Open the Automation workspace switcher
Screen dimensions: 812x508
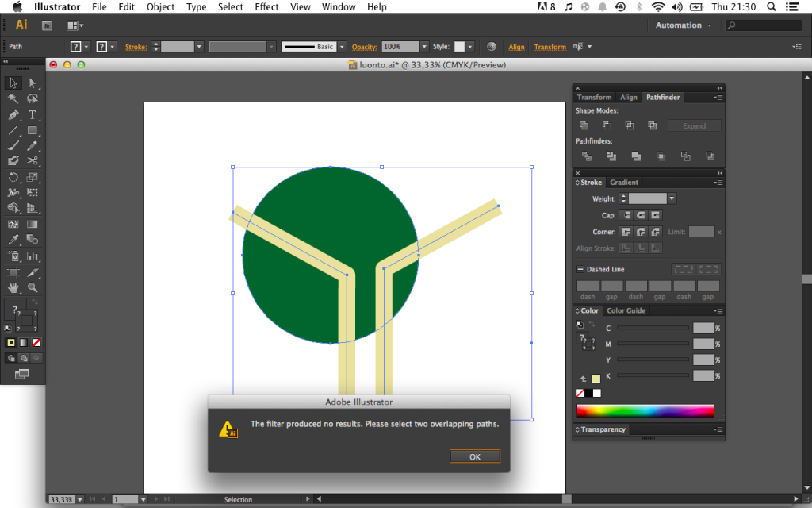click(683, 25)
